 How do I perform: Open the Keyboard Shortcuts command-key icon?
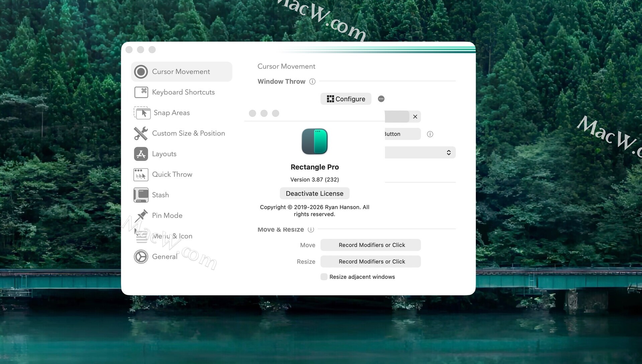coord(141,92)
